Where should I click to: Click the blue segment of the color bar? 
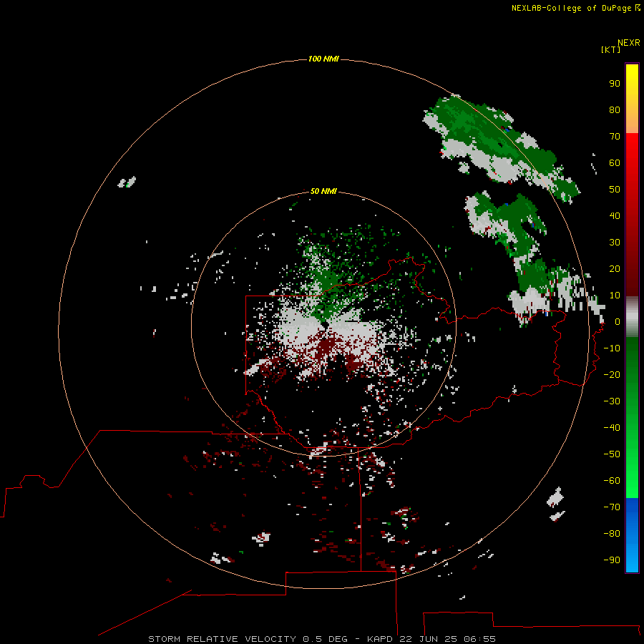tap(632, 535)
